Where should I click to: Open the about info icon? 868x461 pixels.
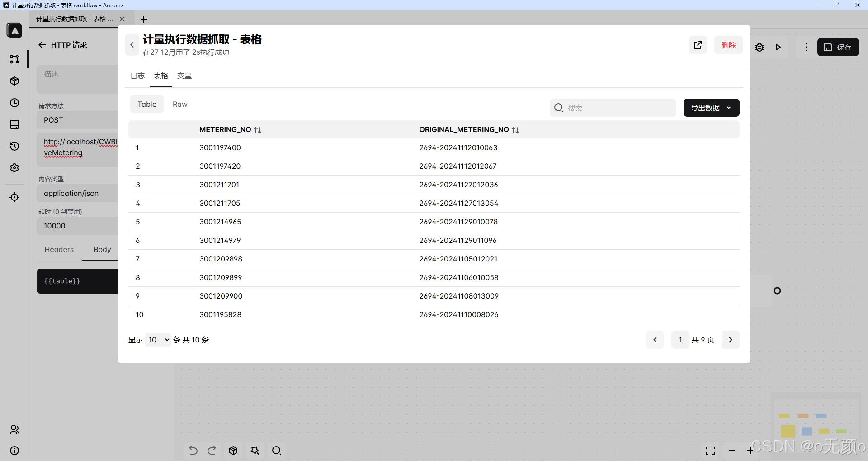14,451
